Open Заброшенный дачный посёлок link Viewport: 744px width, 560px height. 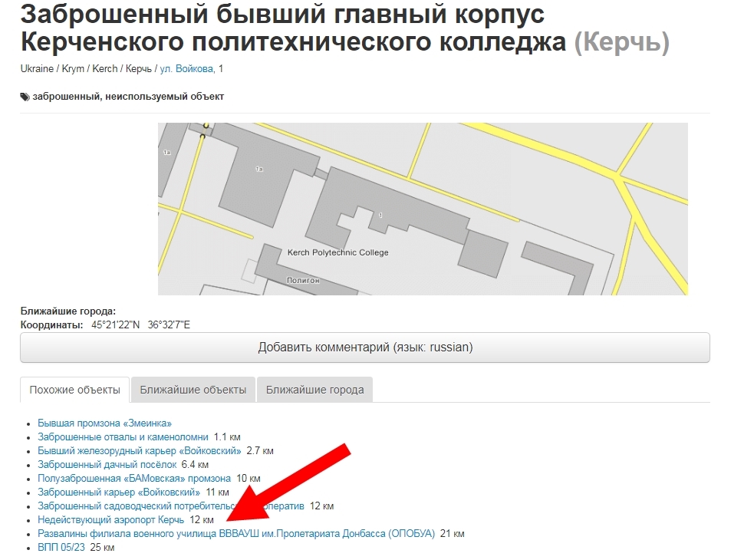tap(107, 465)
